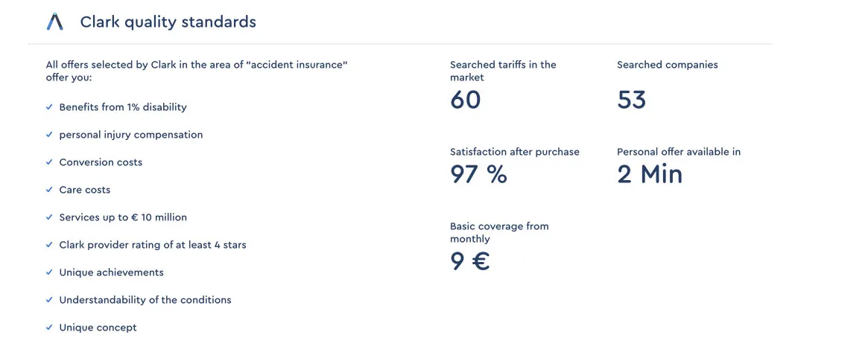Viewport: 868px width, 364px height.
Task: Select the checkmark next to Unique concept
Action: click(x=49, y=328)
